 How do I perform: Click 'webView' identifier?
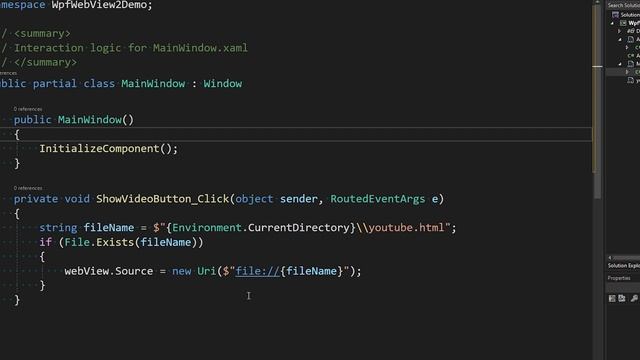coord(86,271)
